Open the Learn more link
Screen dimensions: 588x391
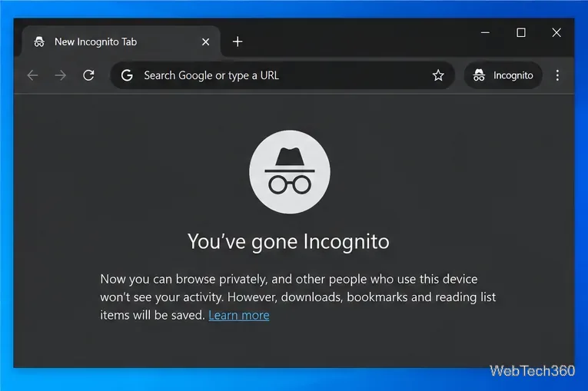pyautogui.click(x=239, y=315)
